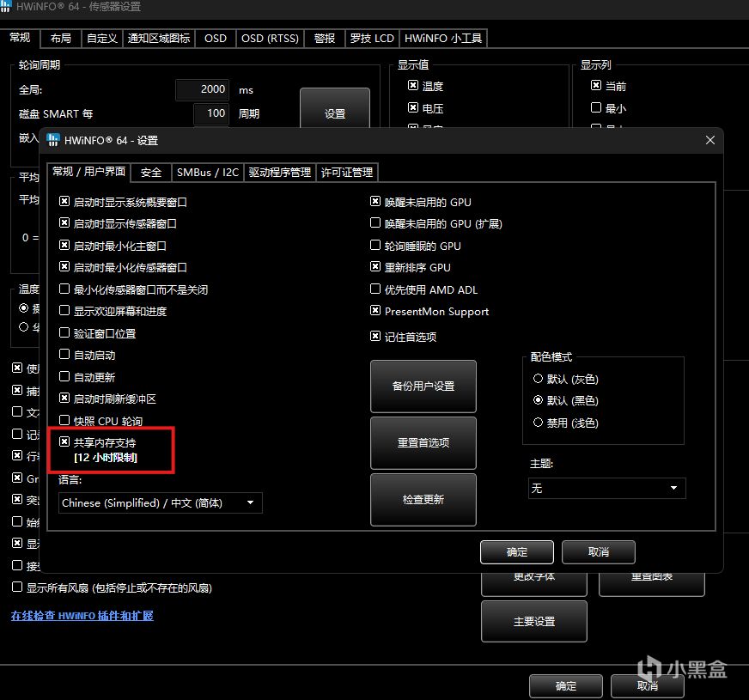This screenshot has width=749, height=700.
Task: Select 禁用 (浅色) color mode
Action: tap(538, 423)
